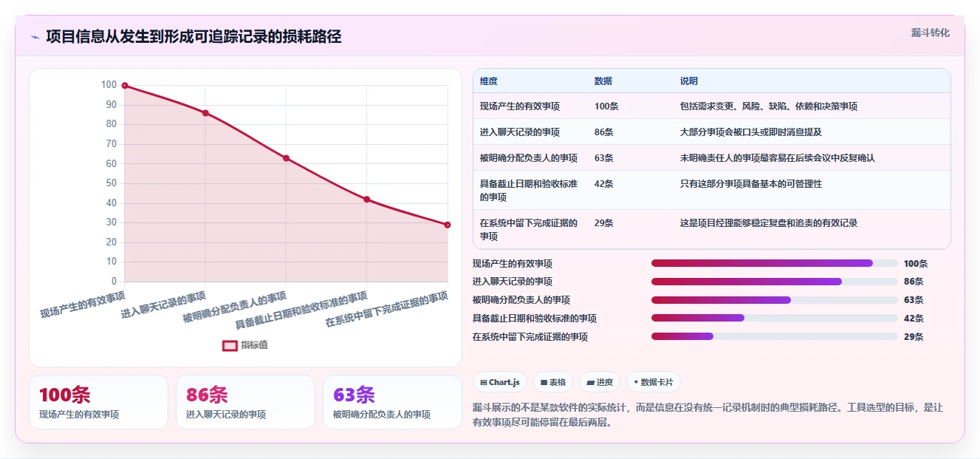
Task: Click the panel title 项目信息从发生到形成可追踪记录的损耗路径
Action: click(193, 37)
